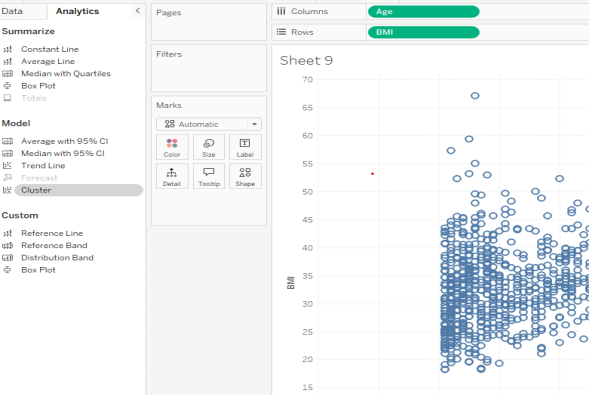590x395 pixels.
Task: Click the Trend Line icon
Action: click(x=7, y=166)
